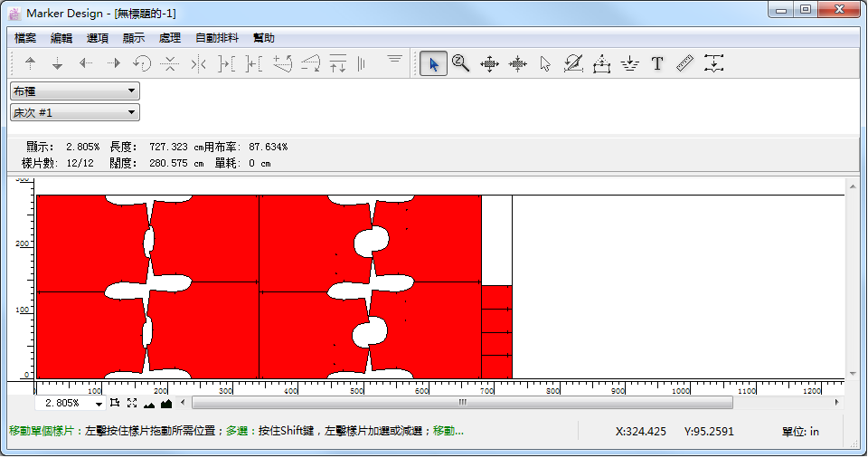This screenshot has height=458, width=868.
Task: Pick the ruler measure tool
Action: pyautogui.click(x=684, y=64)
